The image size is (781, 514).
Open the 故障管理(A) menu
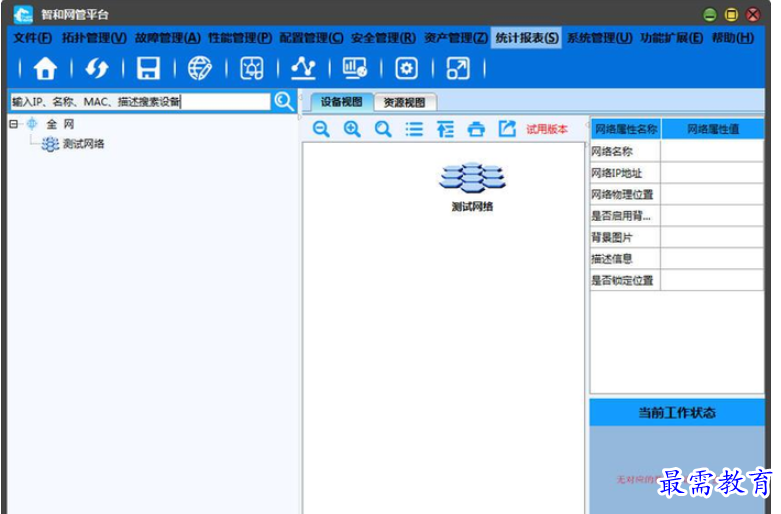[x=167, y=38]
